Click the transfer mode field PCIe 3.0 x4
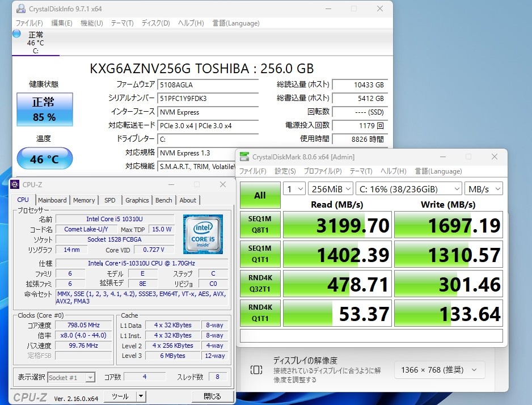 click(208, 125)
